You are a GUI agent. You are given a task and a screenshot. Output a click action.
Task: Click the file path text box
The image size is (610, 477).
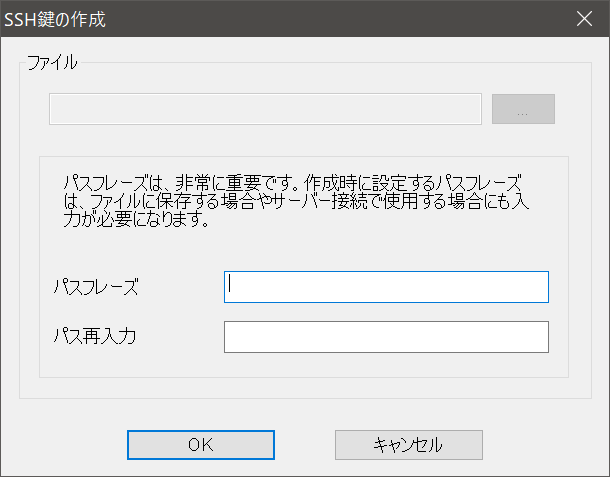tap(265, 109)
